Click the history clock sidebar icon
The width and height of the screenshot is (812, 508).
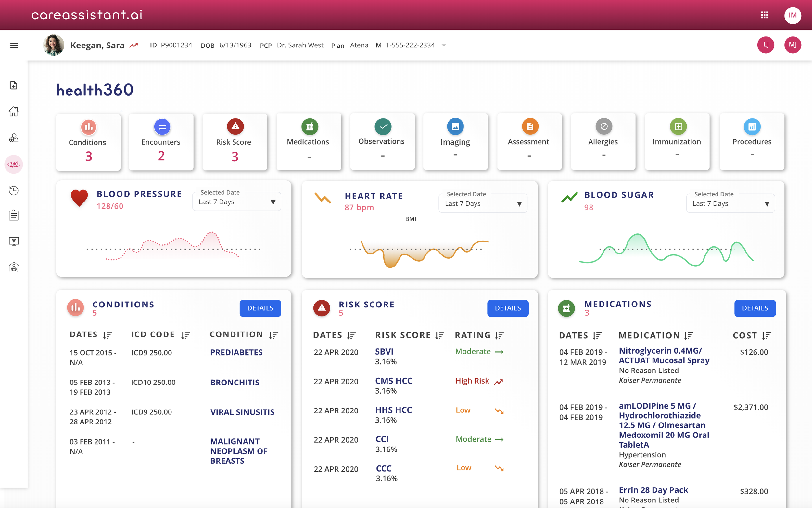click(x=14, y=190)
